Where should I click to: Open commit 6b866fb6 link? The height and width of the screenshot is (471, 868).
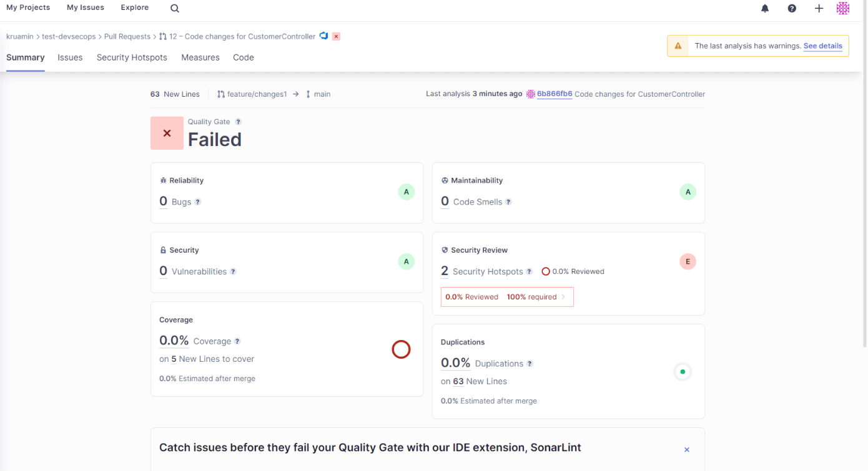[555, 94]
